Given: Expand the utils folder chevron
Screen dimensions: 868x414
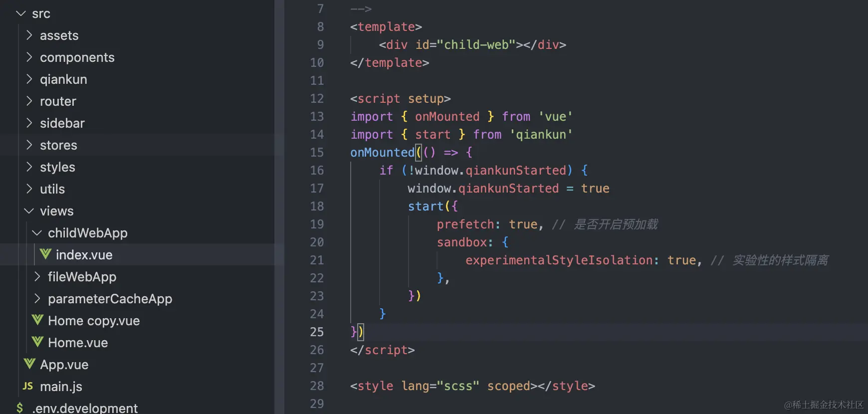Looking at the screenshot, I should pyautogui.click(x=29, y=189).
